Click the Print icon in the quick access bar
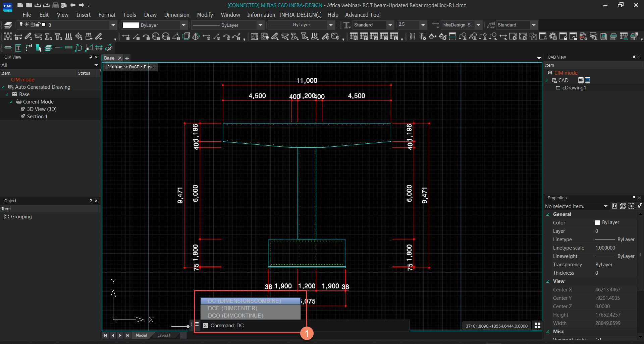The image size is (644, 344). click(56, 5)
